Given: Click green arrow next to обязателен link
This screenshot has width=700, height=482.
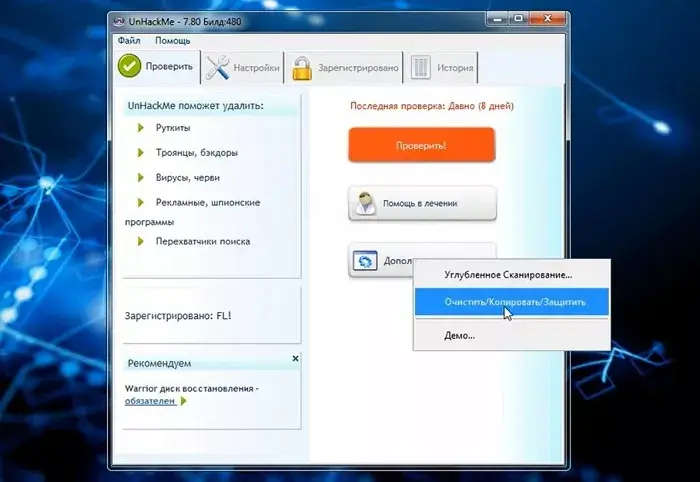Looking at the screenshot, I should pyautogui.click(x=184, y=401).
